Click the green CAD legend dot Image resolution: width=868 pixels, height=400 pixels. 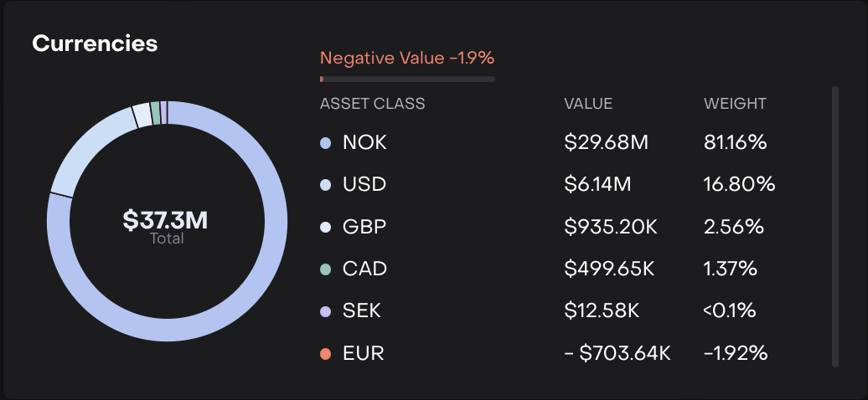click(x=326, y=269)
